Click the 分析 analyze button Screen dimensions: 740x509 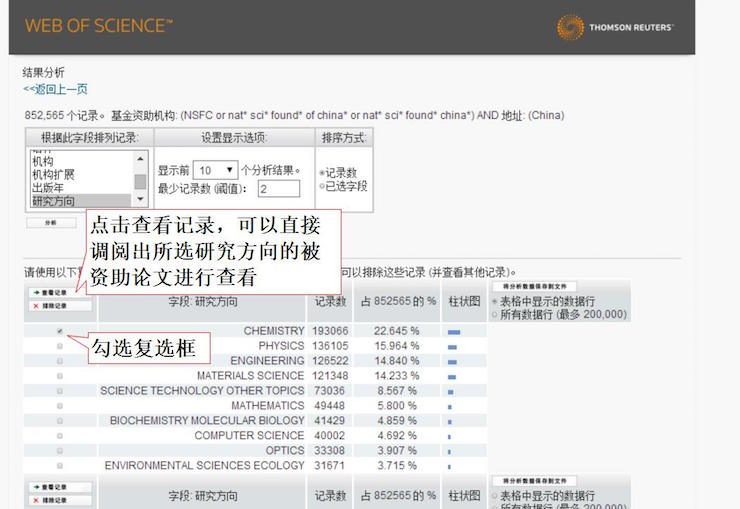51,223
